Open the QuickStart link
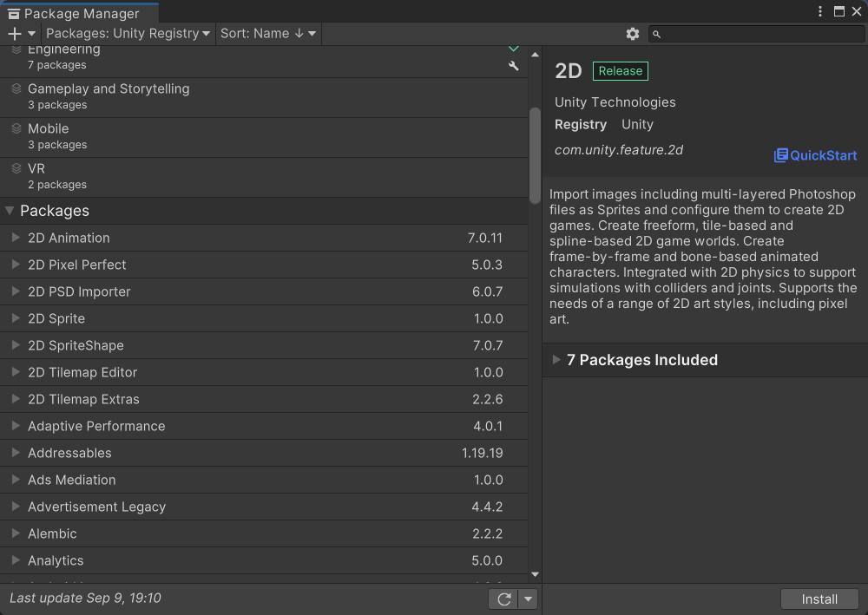 822,155
